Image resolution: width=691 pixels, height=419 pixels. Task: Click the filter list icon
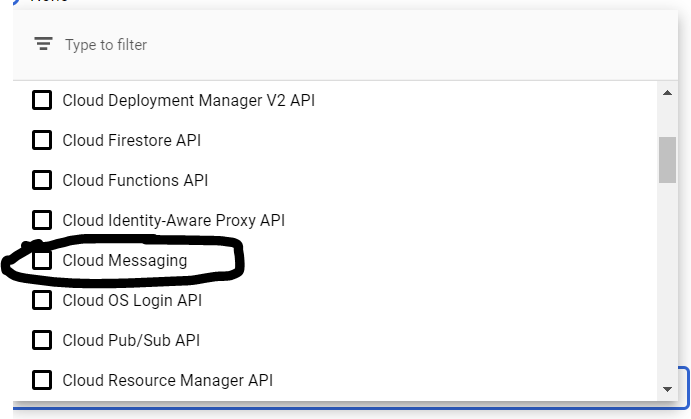point(42,45)
